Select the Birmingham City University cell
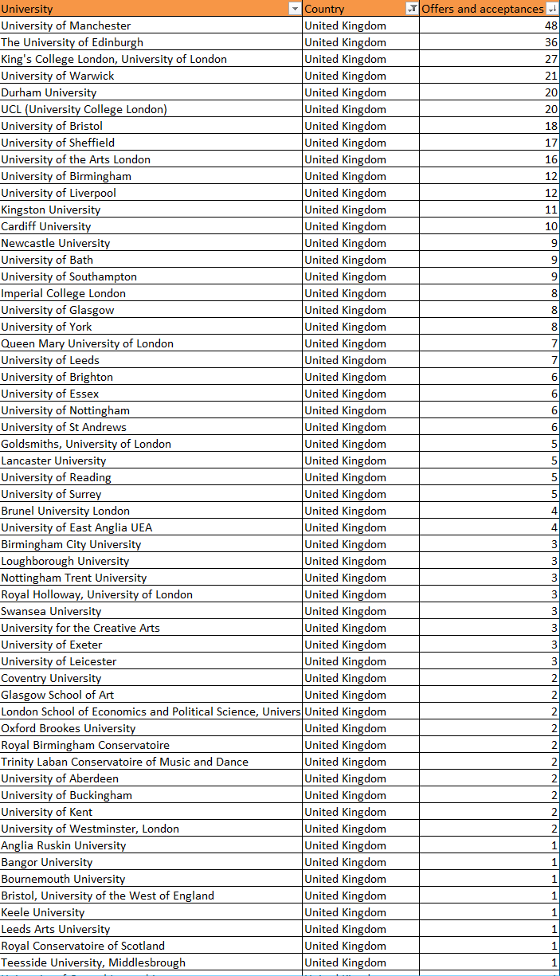This screenshot has height=976, width=560. click(151, 544)
